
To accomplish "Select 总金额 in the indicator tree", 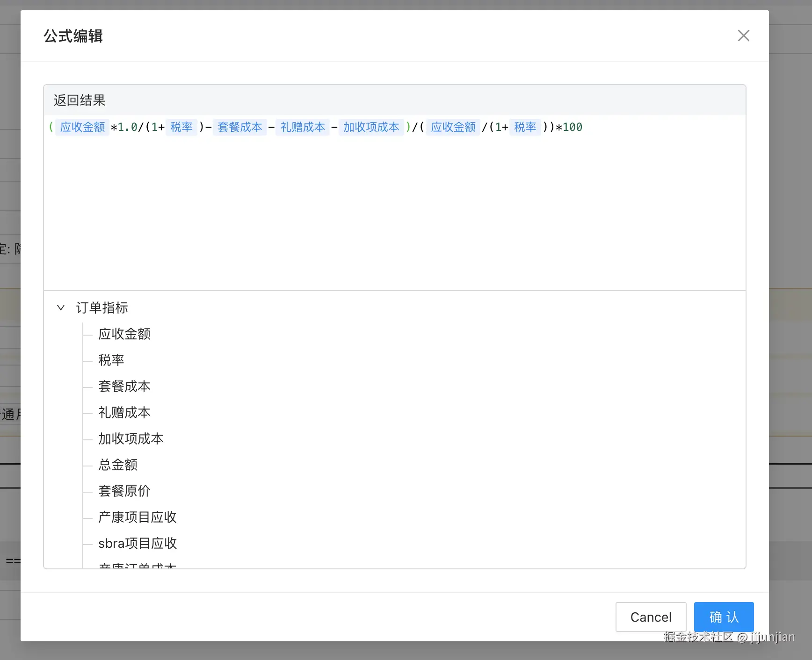I will (118, 465).
